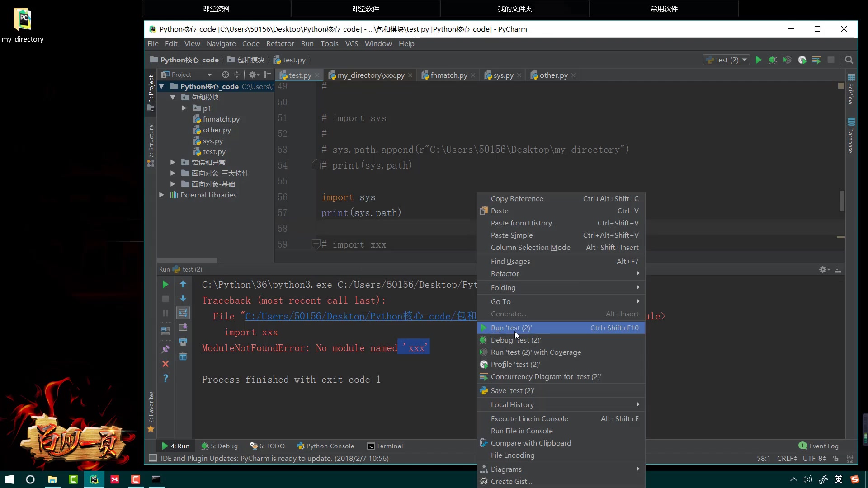Expand the p1 folder in project tree

184,108
